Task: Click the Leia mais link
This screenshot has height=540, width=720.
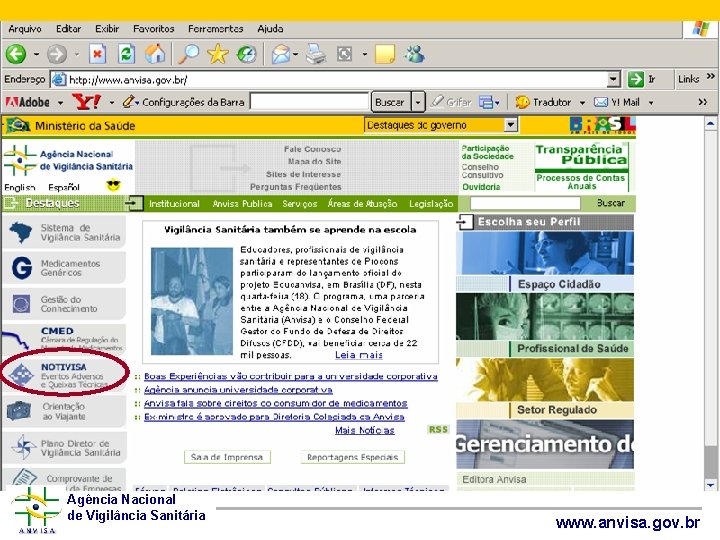Action: pyautogui.click(x=359, y=354)
